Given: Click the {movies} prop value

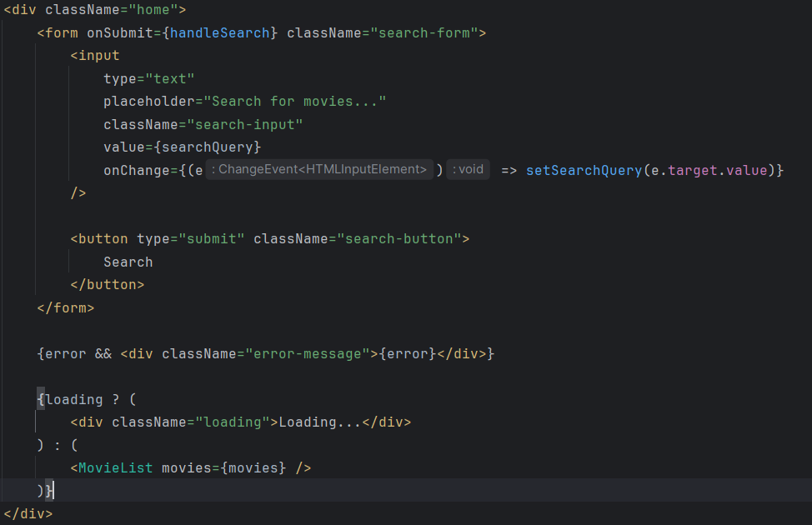Looking at the screenshot, I should (x=253, y=467).
